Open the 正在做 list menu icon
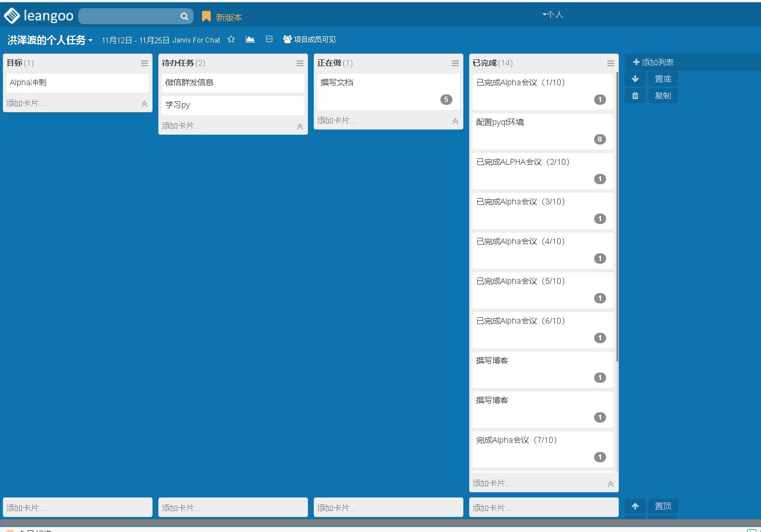Viewport: 761px width, 532px height. click(x=455, y=63)
